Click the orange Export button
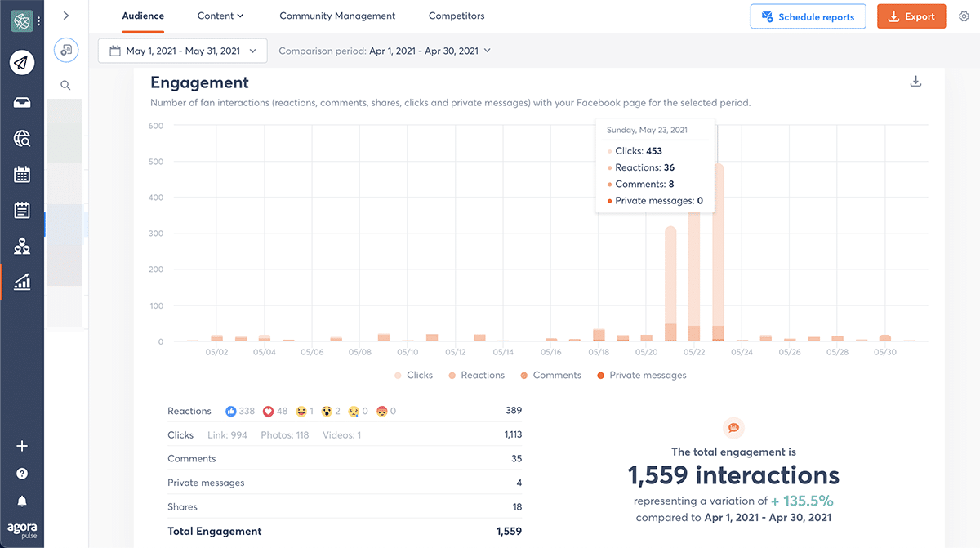 [911, 16]
